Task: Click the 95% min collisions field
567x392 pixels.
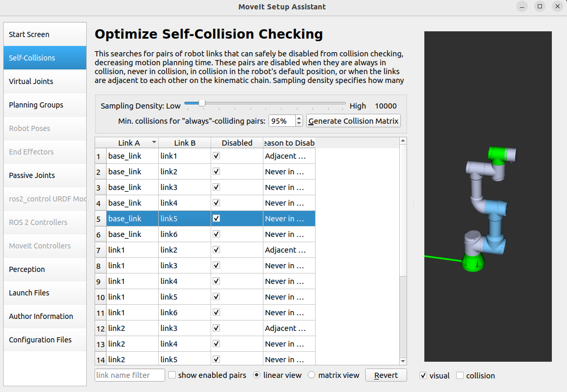Action: point(282,121)
